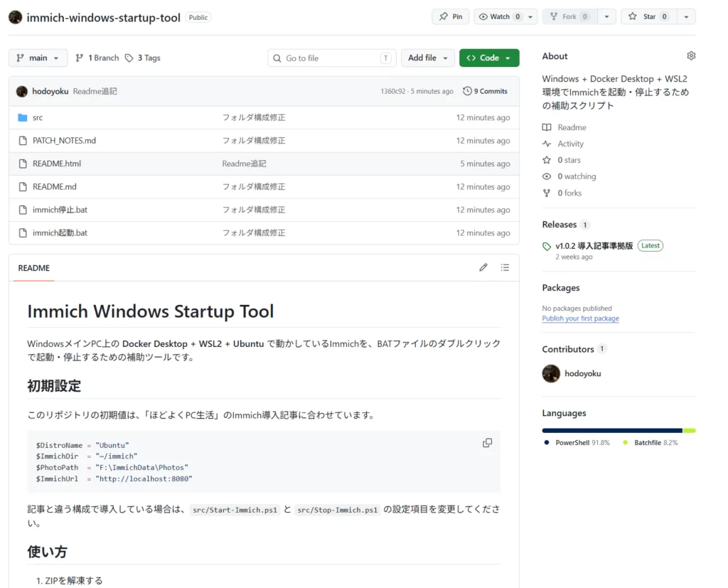This screenshot has height=588, width=728.
Task: Open the immich-windows-startup-tool repository title
Action: coord(103,18)
